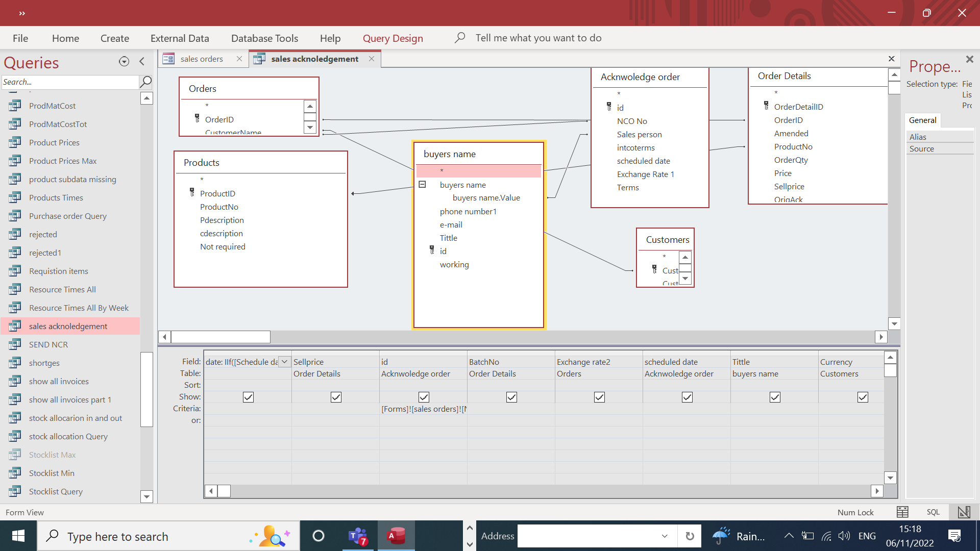Open Windows Start menu
Viewport: 980px width, 551px height.
pyautogui.click(x=18, y=536)
